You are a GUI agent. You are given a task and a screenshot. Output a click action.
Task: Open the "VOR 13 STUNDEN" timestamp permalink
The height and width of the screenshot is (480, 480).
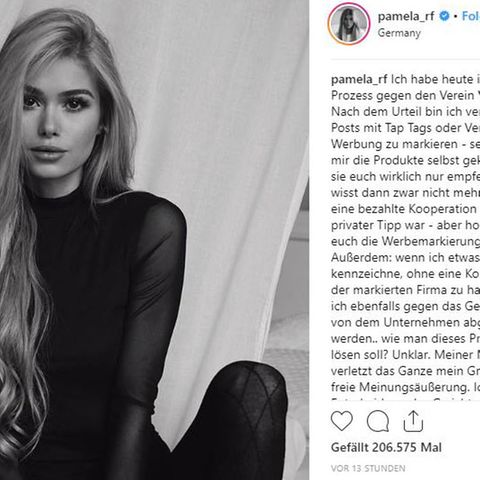point(368,468)
